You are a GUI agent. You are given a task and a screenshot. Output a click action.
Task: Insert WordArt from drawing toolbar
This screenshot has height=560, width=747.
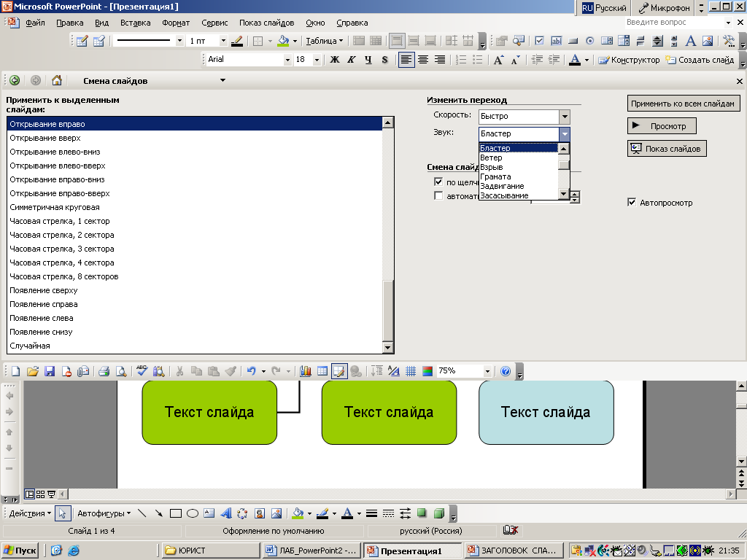click(226, 513)
